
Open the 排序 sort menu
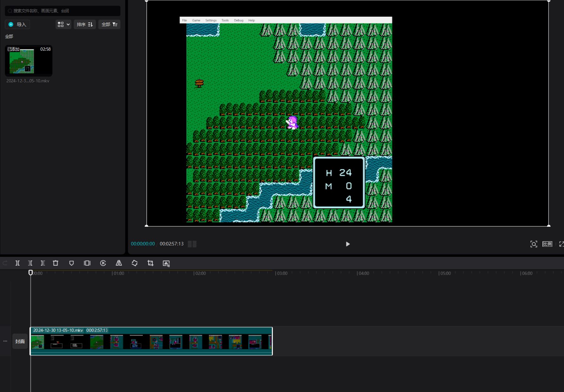click(85, 24)
